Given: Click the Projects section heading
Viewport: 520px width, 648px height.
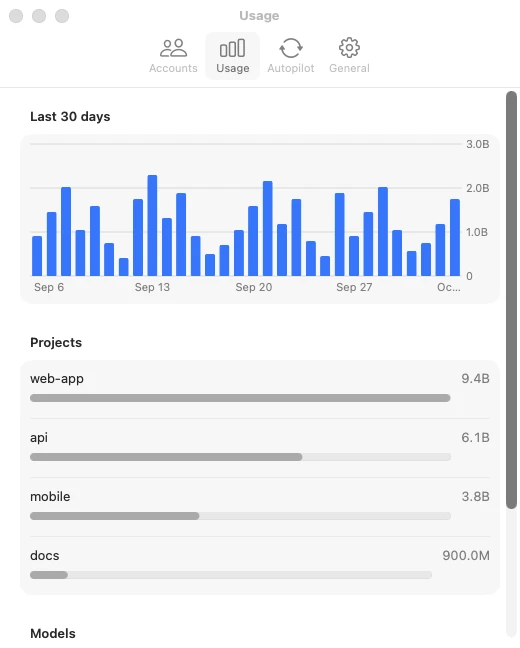Looking at the screenshot, I should pyautogui.click(x=56, y=343).
